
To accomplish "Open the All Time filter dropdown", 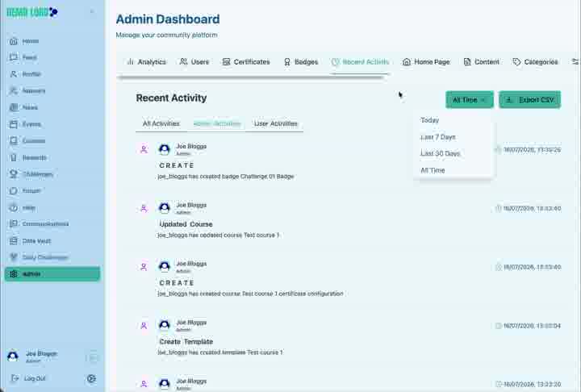I will [x=470, y=100].
